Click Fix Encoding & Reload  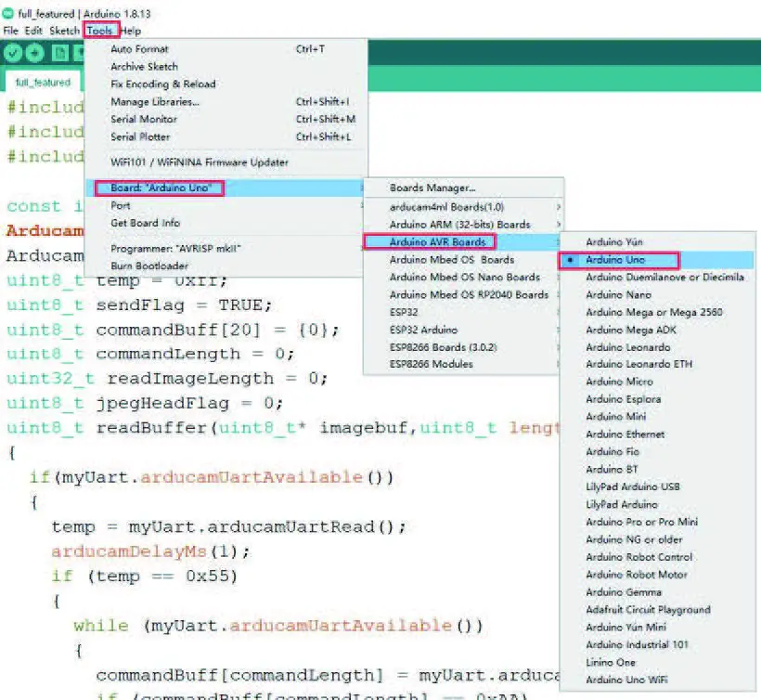(x=226, y=84)
